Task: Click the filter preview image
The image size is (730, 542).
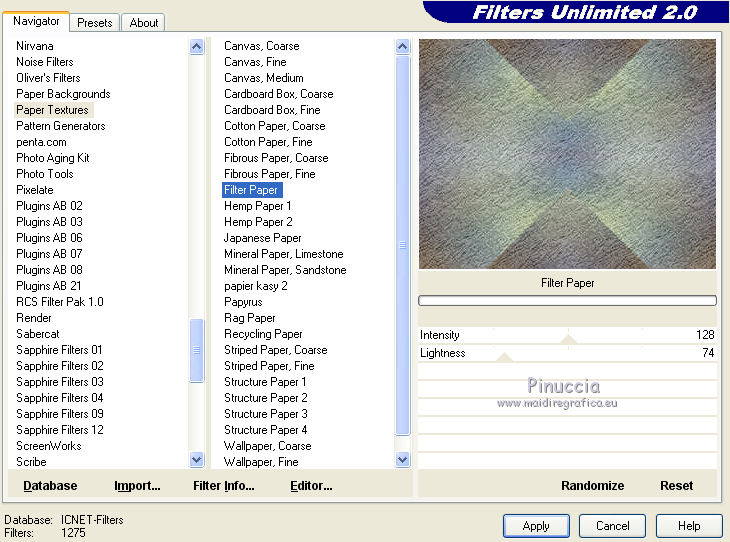Action: click(567, 154)
